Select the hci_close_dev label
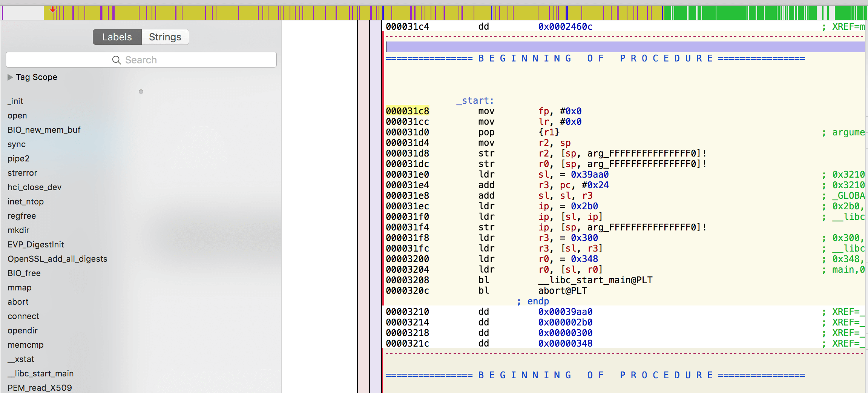This screenshot has height=393, width=868. click(x=34, y=187)
